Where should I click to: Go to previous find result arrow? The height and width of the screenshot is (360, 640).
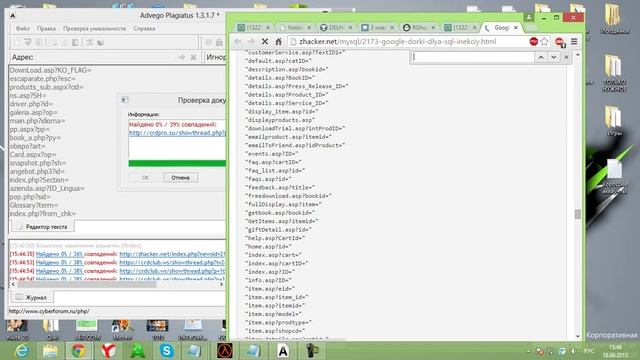tap(541, 57)
